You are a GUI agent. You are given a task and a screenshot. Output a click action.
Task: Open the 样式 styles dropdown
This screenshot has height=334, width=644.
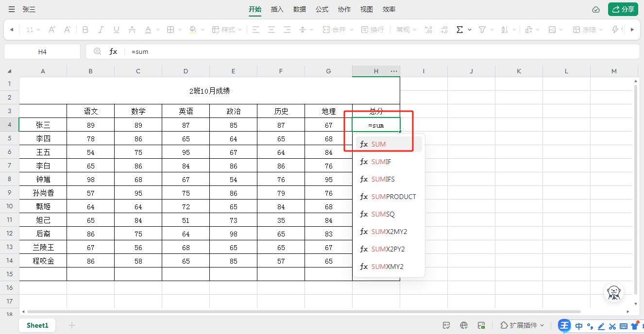pos(227,30)
